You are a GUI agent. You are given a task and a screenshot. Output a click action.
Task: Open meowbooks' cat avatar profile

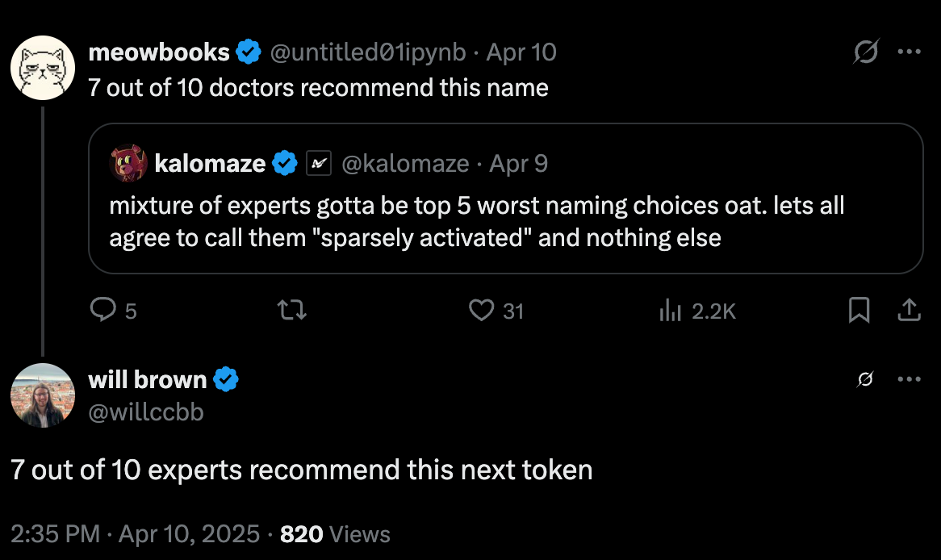coord(43,68)
